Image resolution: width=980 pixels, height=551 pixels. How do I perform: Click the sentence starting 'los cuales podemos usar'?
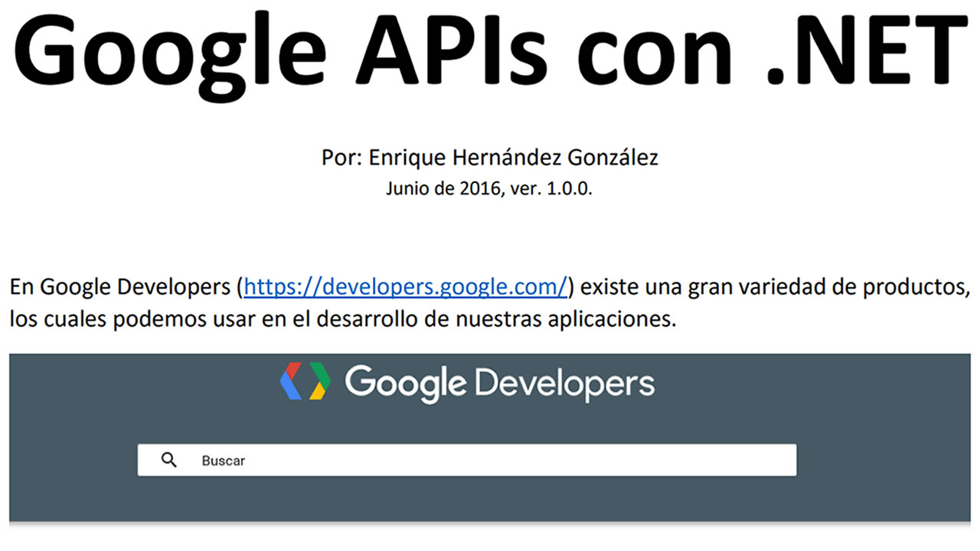[x=343, y=319]
